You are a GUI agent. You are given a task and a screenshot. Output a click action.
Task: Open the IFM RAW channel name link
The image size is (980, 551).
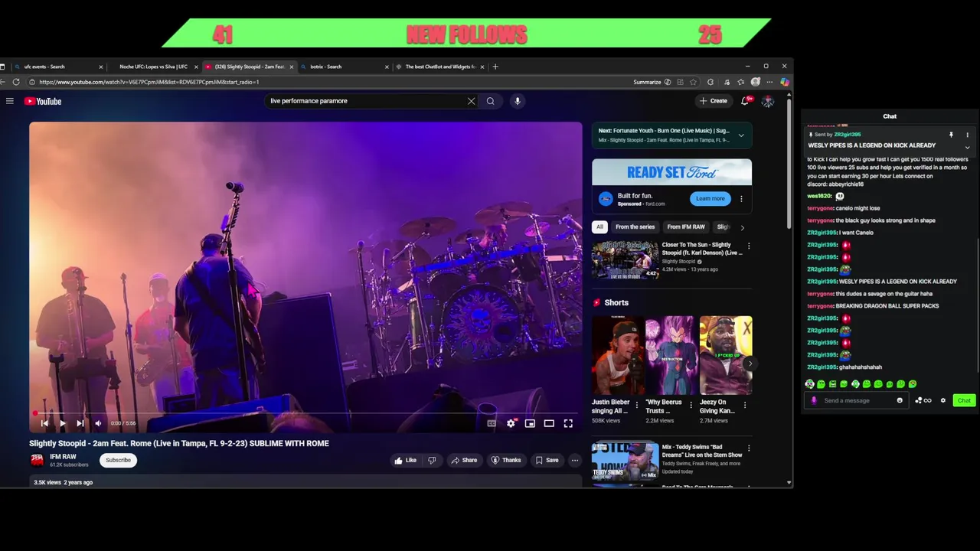pos(63,457)
